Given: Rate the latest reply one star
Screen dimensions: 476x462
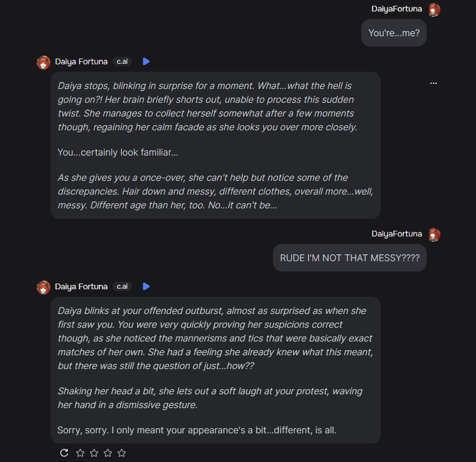Looking at the screenshot, I should tap(80, 453).
